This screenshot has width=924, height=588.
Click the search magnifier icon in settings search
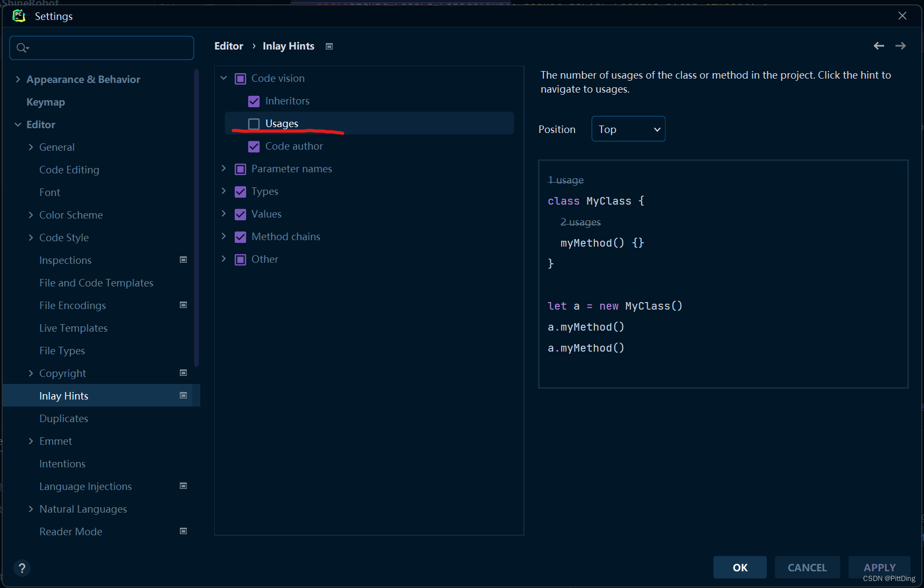(22, 48)
